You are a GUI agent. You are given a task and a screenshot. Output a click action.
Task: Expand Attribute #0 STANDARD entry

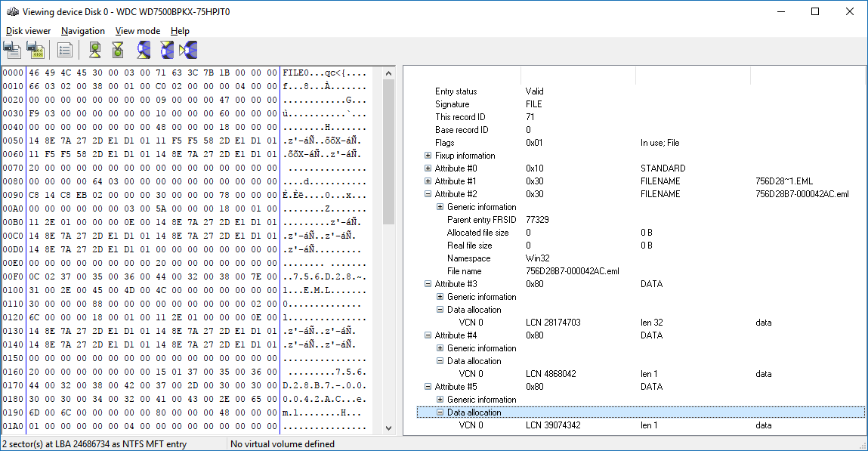point(428,168)
